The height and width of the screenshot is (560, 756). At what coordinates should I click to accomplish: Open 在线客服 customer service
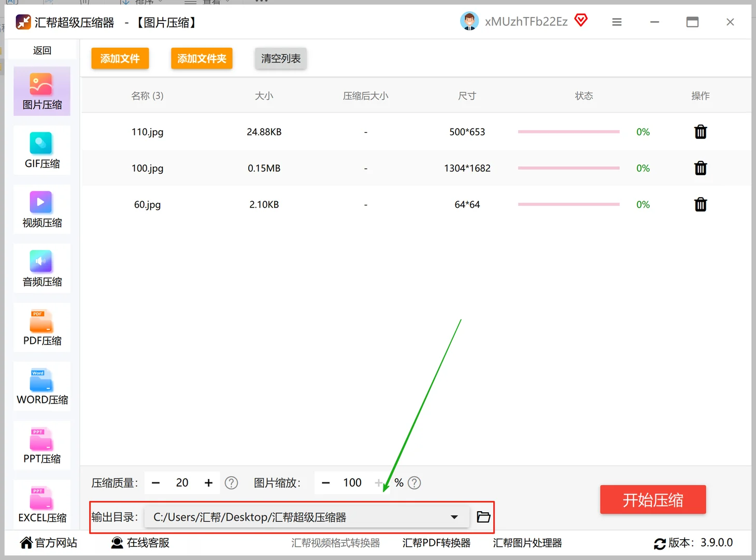(x=139, y=542)
